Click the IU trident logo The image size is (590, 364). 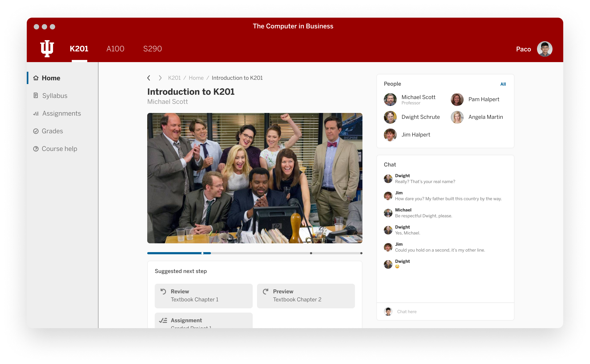coord(47,49)
